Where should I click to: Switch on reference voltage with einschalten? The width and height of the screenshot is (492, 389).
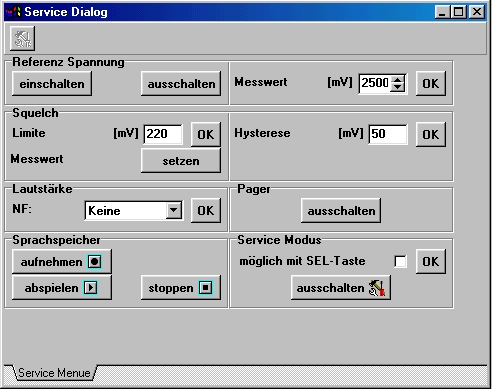click(x=52, y=84)
